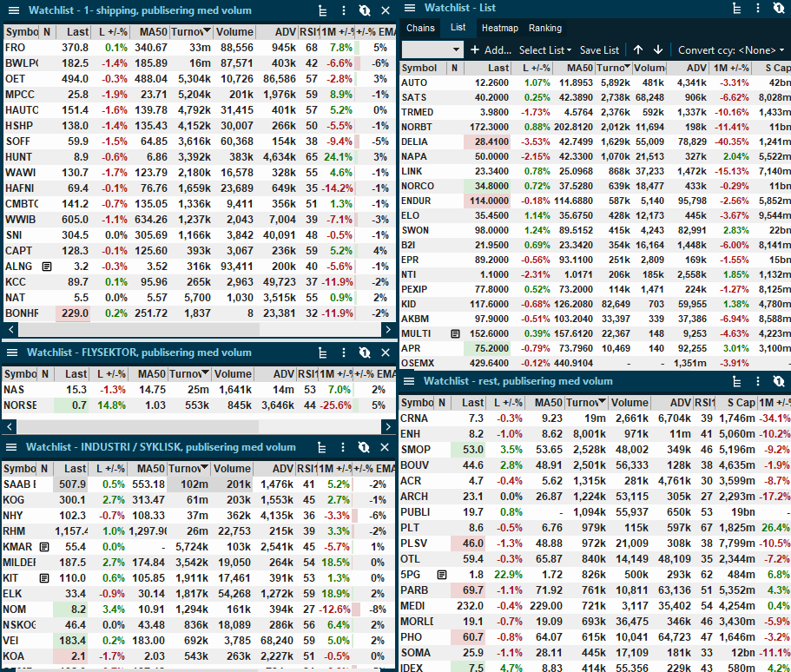Move selected row down with arrow
The width and height of the screenshot is (791, 672).
658,49
